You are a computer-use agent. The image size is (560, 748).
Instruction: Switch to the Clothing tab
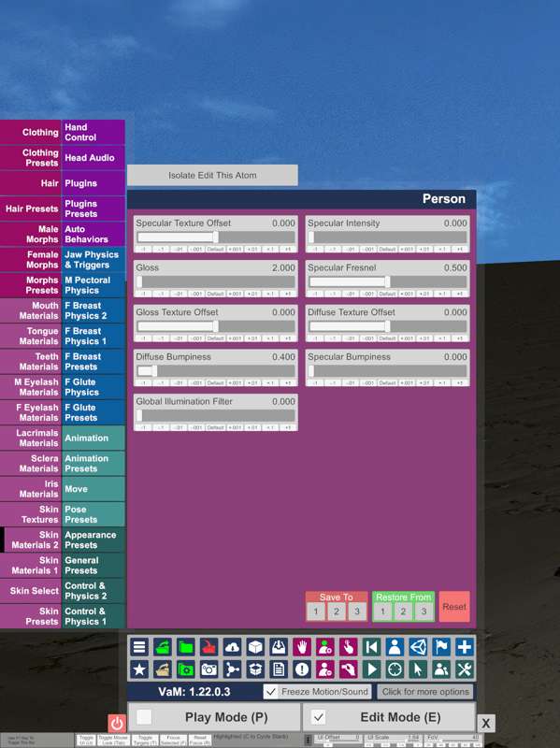click(31, 132)
